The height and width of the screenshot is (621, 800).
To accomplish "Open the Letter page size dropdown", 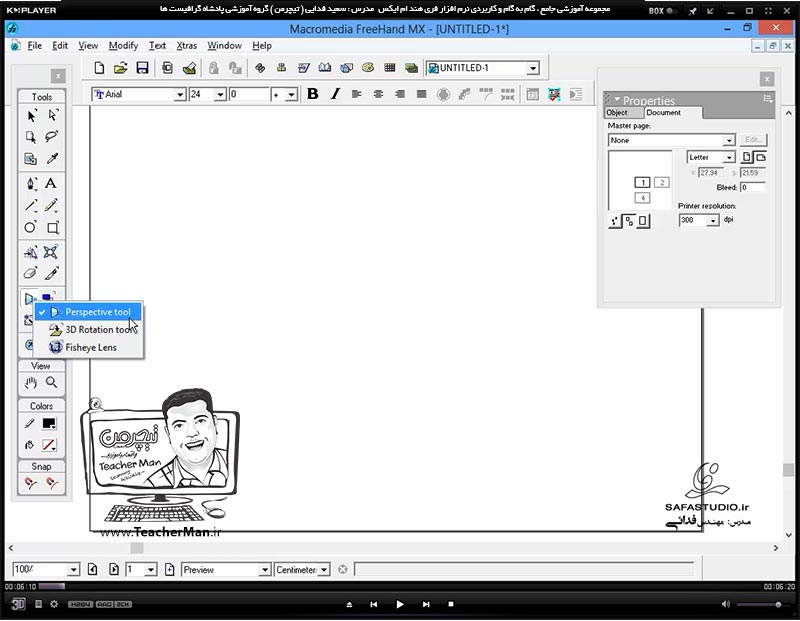I will coord(729,157).
